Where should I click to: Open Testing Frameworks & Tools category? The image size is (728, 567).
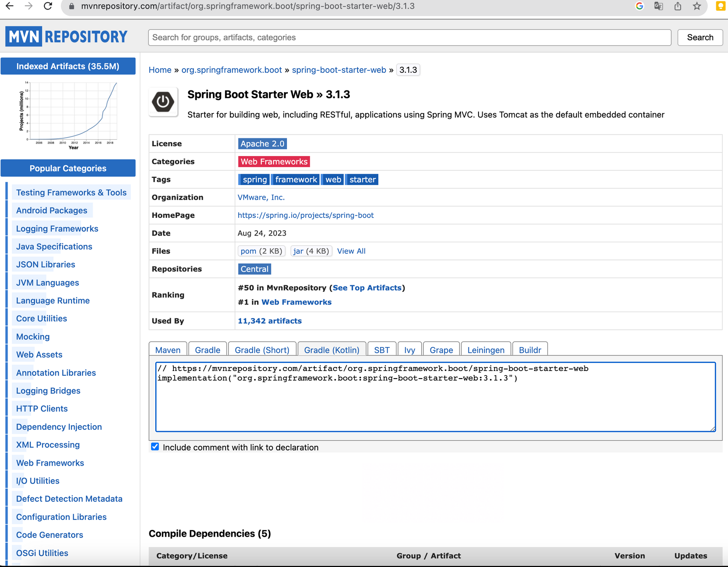click(x=71, y=192)
